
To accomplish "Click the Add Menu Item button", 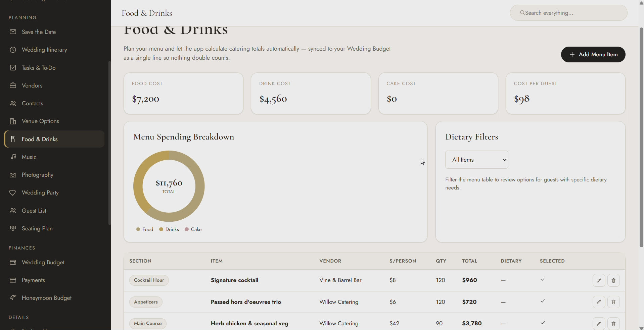I will 593,54.
